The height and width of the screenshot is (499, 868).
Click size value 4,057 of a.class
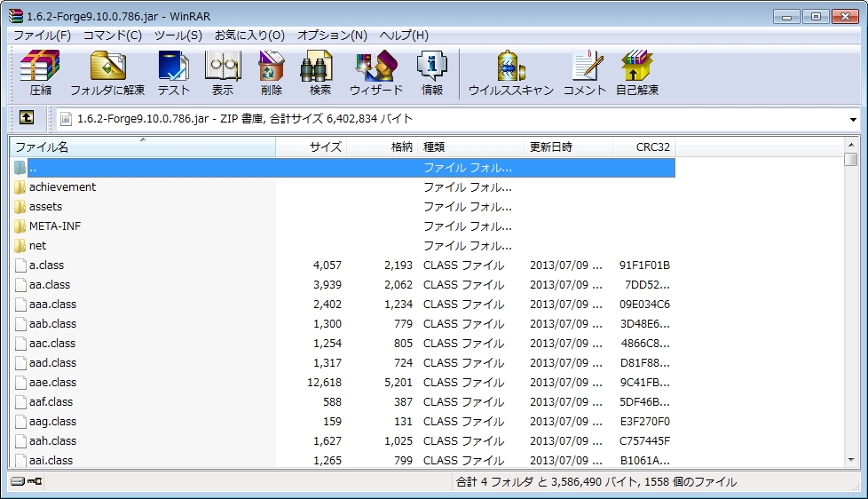[327, 265]
